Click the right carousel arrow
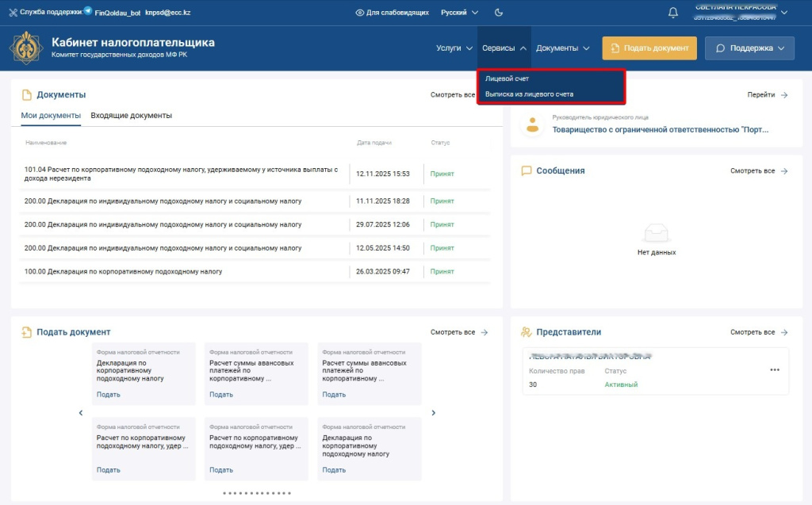 click(x=433, y=412)
